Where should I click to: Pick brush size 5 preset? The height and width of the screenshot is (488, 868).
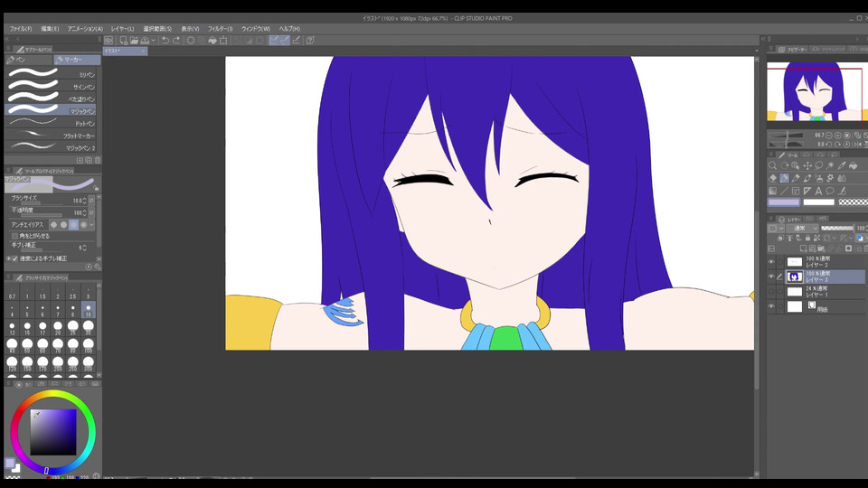pyautogui.click(x=27, y=310)
